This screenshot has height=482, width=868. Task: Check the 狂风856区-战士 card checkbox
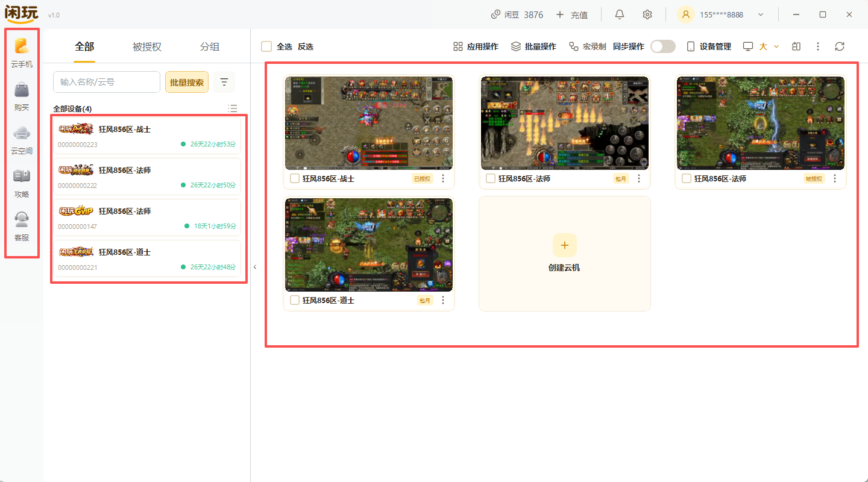coord(295,178)
